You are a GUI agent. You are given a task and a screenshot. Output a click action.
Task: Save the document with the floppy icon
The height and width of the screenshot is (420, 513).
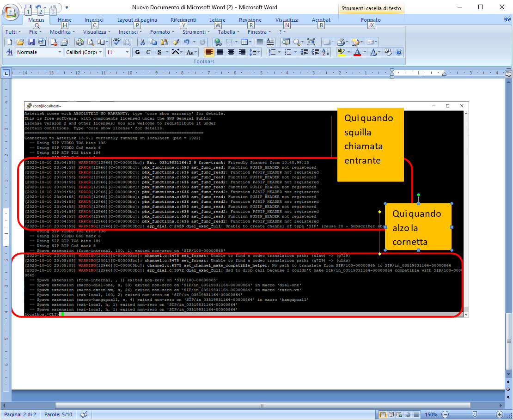(x=31, y=42)
